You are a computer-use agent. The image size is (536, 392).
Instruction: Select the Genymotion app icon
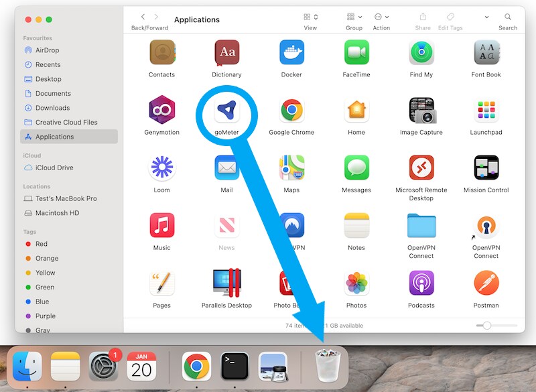pos(162,110)
